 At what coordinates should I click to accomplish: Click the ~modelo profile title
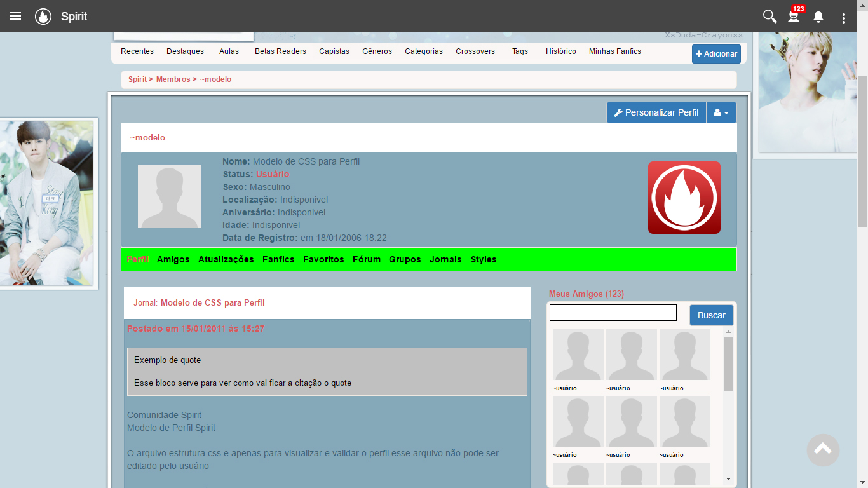[147, 137]
